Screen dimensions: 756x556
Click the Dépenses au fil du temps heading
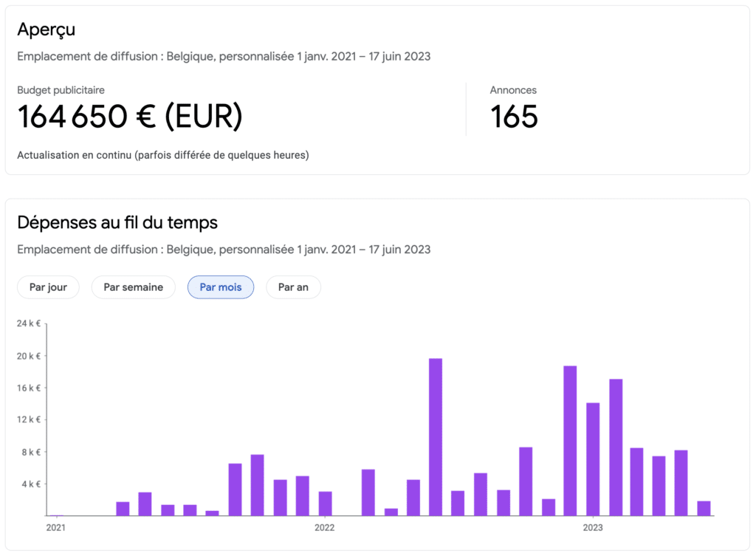(x=117, y=222)
